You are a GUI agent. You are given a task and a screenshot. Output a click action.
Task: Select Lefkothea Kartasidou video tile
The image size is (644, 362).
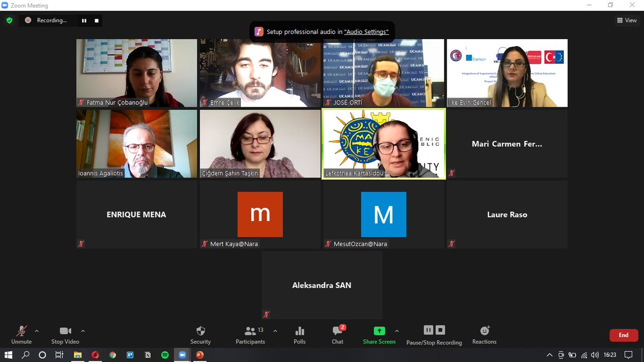click(384, 144)
